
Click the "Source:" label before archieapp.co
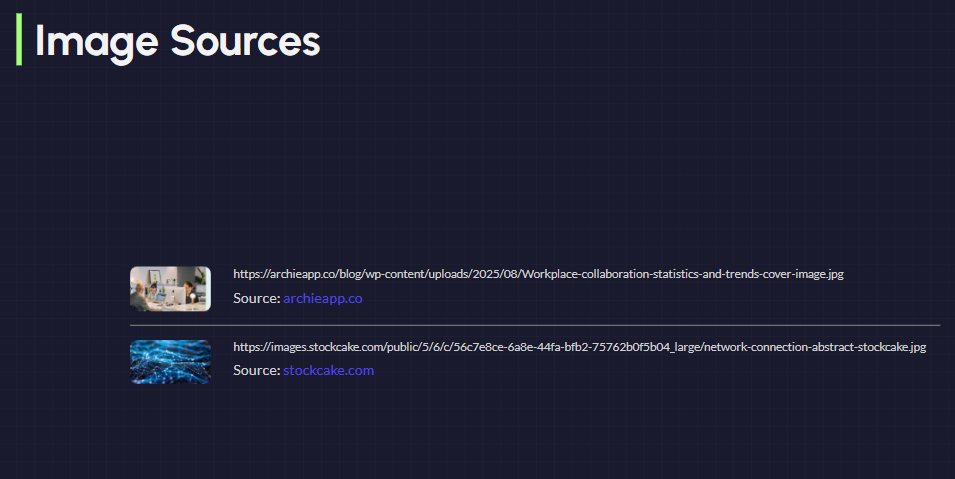click(x=256, y=298)
